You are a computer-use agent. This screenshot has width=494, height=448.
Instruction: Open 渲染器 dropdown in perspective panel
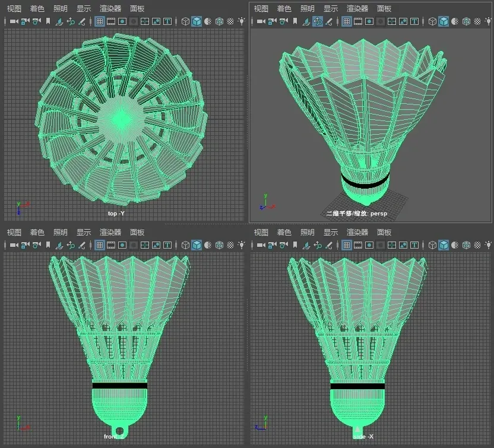point(358,8)
